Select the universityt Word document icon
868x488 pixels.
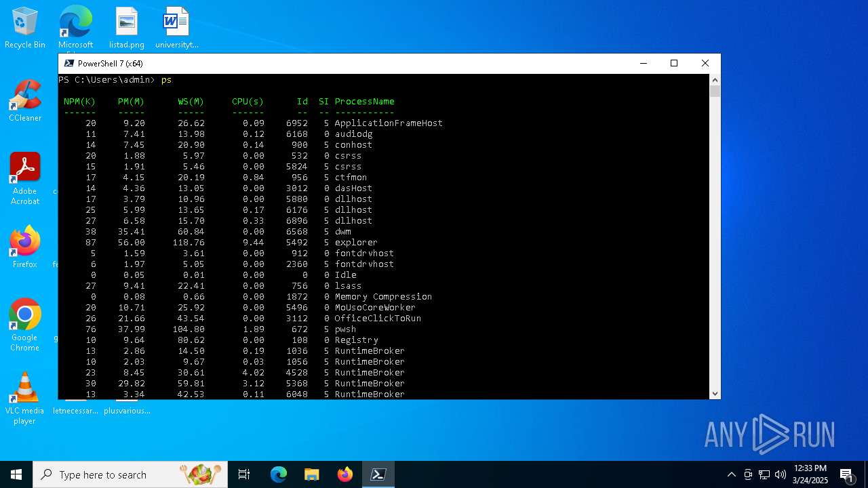click(x=176, y=28)
